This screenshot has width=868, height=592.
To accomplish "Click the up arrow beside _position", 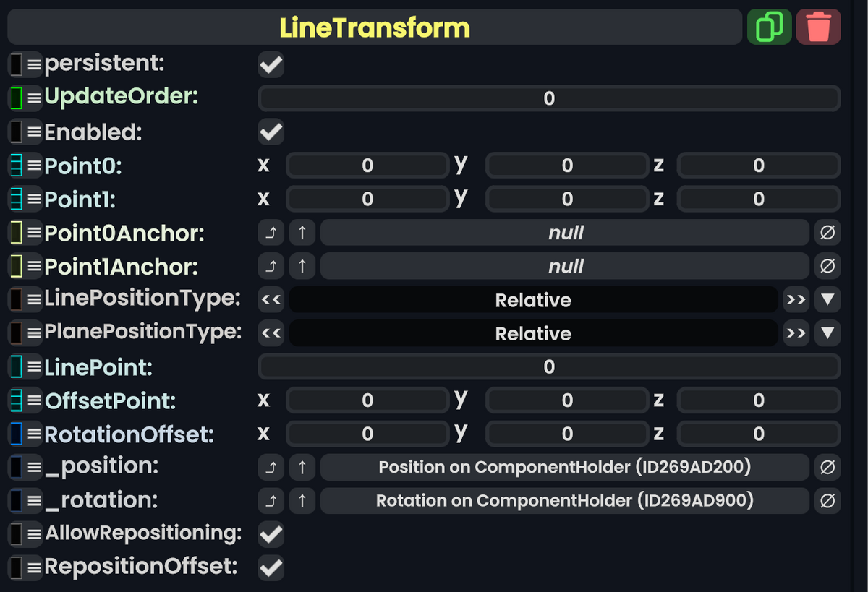I will (x=302, y=467).
